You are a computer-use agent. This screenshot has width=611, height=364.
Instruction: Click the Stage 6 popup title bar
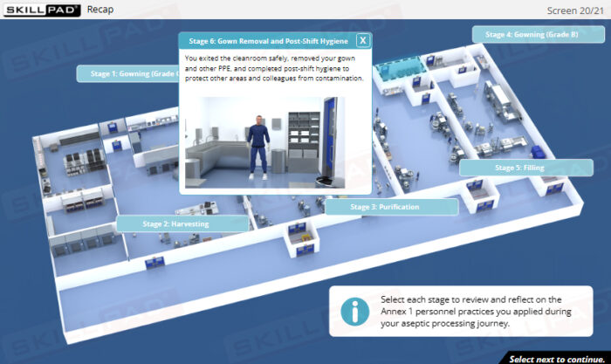pyautogui.click(x=266, y=40)
